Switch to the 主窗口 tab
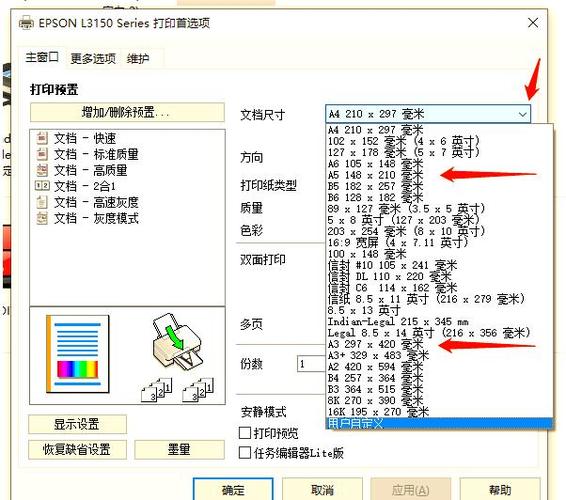This screenshot has height=500, width=566. pos(42,57)
